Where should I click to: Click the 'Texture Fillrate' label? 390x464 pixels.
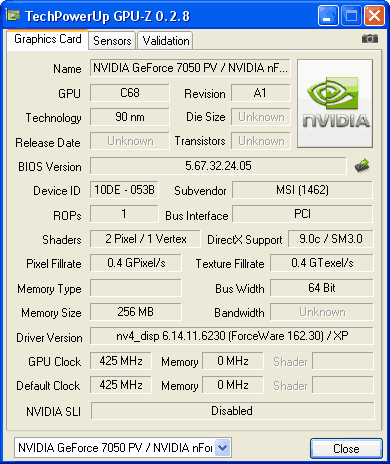pyautogui.click(x=230, y=264)
